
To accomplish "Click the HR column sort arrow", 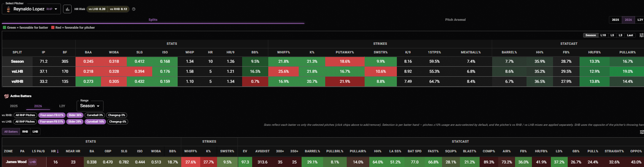I will (58, 151).
